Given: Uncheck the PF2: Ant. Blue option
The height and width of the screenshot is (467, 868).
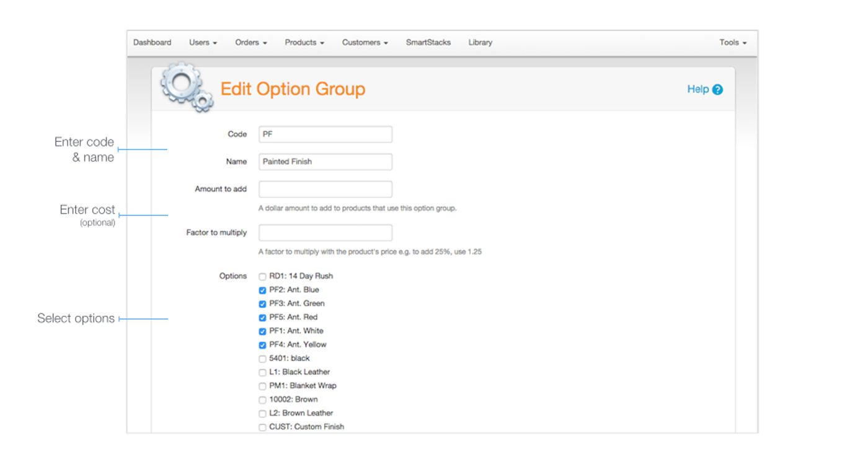Looking at the screenshot, I should 262,290.
